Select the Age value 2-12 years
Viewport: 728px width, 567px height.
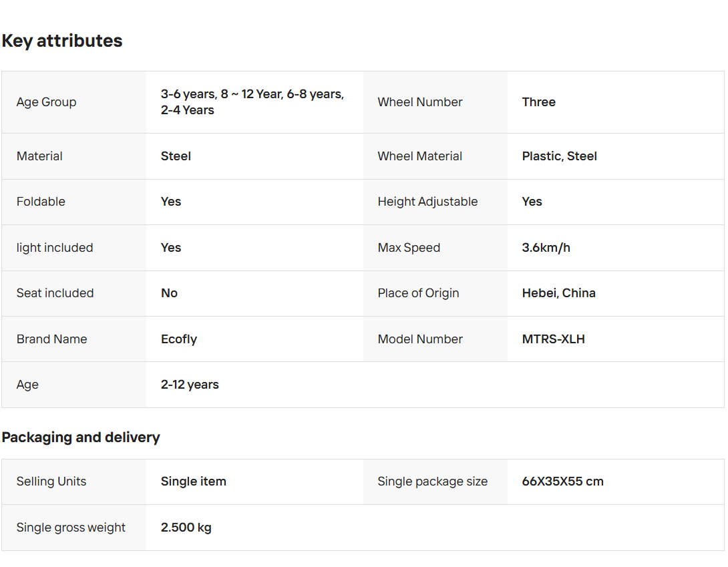[190, 385]
